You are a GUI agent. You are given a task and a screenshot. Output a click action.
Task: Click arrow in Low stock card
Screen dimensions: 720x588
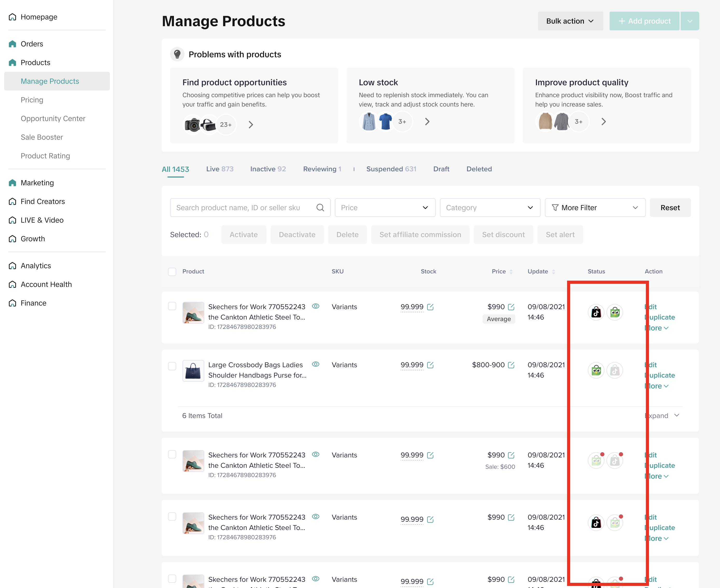click(427, 122)
